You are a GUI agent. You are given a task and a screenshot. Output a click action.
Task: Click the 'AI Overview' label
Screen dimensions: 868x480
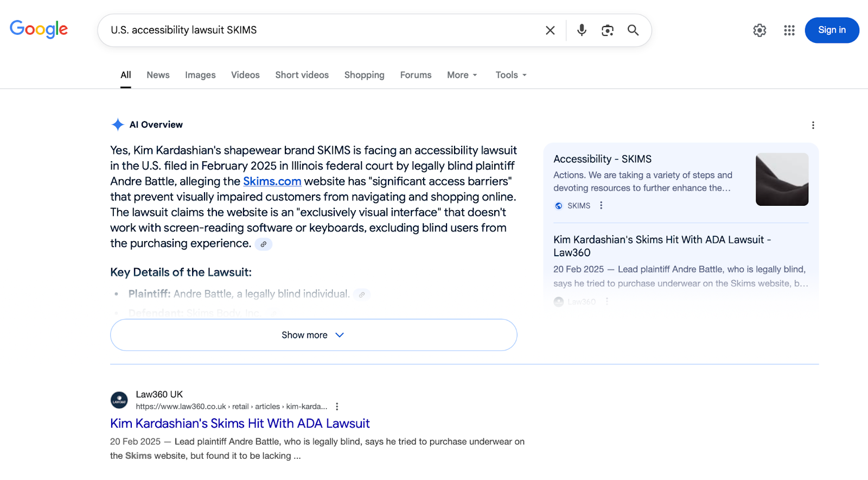tap(156, 125)
